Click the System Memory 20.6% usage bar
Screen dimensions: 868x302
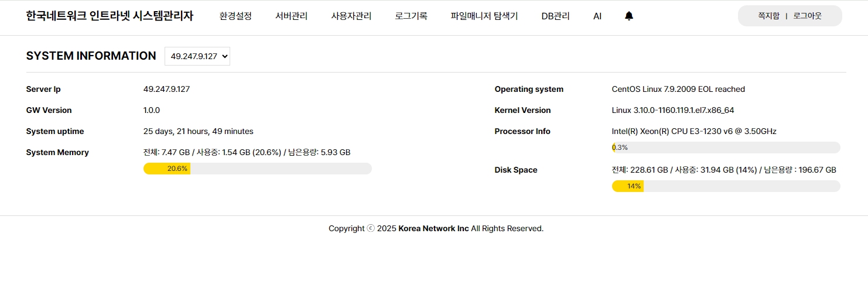point(257,169)
